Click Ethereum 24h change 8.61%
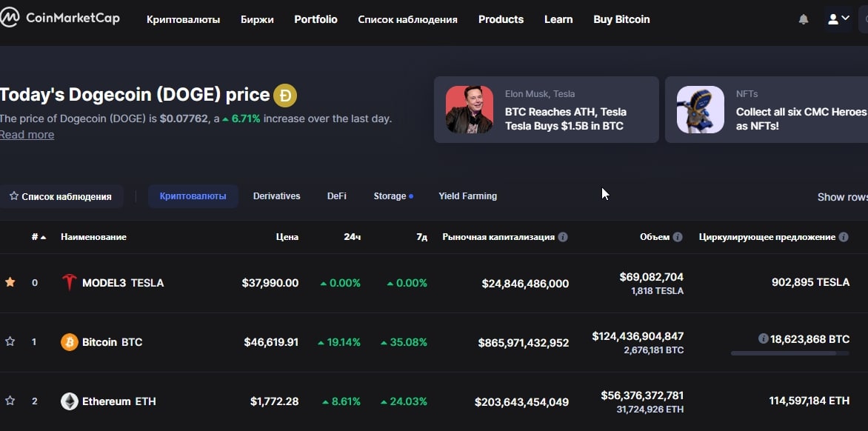This screenshot has height=431, width=868. pyautogui.click(x=341, y=401)
